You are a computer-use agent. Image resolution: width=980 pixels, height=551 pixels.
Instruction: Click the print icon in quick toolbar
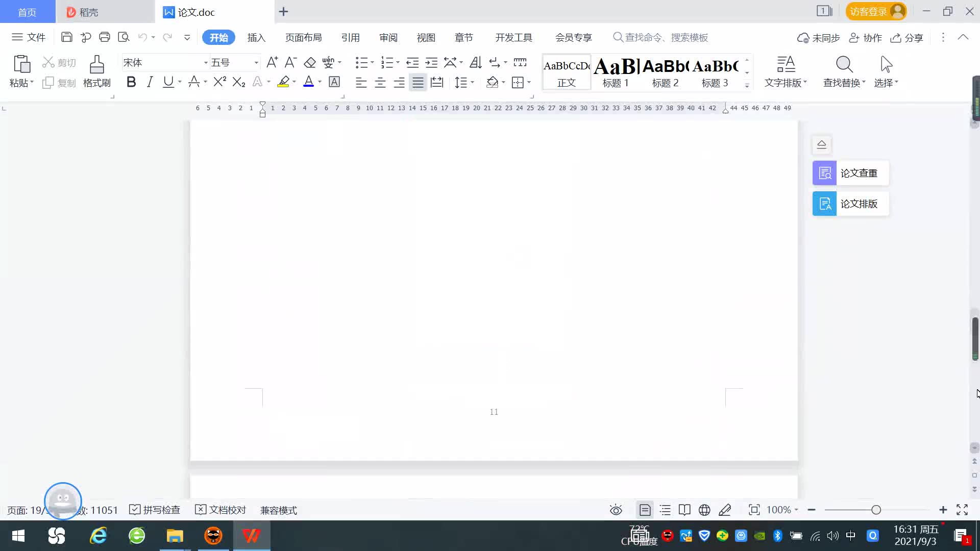point(105,37)
